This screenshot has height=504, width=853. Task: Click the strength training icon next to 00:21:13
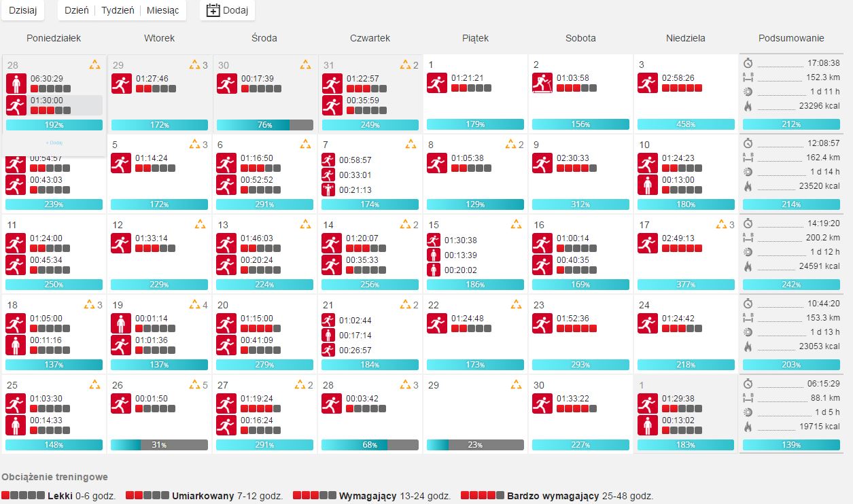click(328, 190)
